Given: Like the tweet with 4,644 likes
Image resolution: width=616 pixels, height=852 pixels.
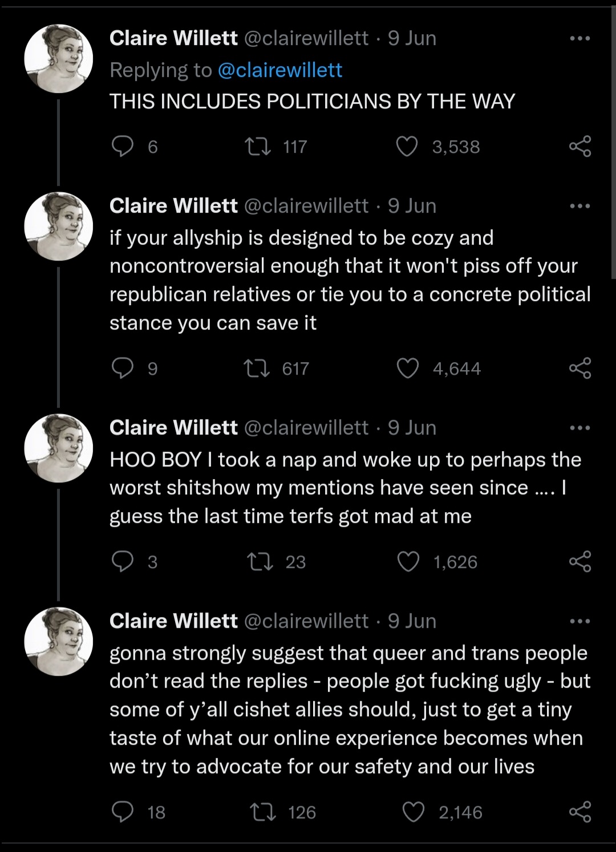Looking at the screenshot, I should pyautogui.click(x=408, y=368).
